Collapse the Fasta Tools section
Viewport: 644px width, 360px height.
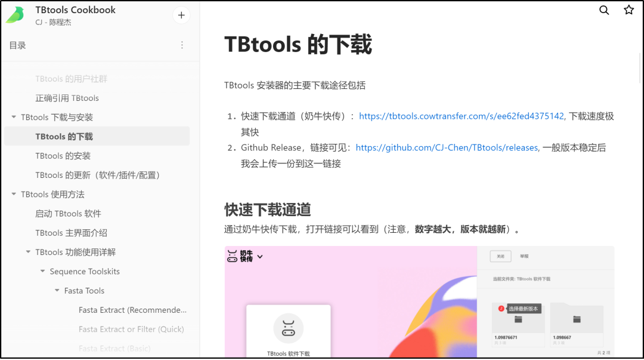tap(57, 290)
